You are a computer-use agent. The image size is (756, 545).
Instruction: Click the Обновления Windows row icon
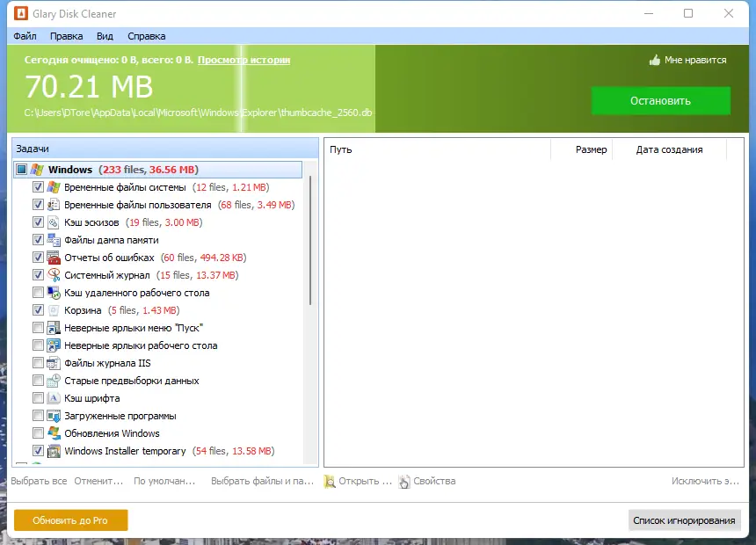pyautogui.click(x=54, y=433)
